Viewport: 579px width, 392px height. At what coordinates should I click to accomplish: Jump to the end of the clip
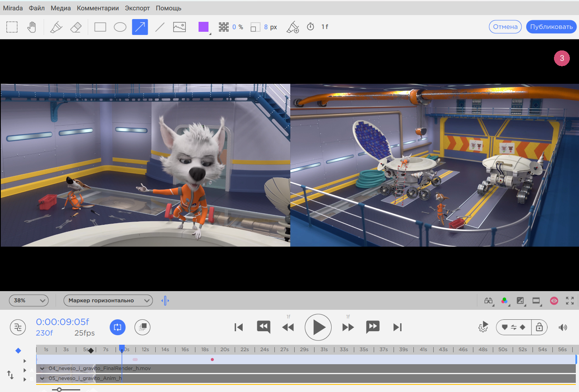(x=398, y=327)
